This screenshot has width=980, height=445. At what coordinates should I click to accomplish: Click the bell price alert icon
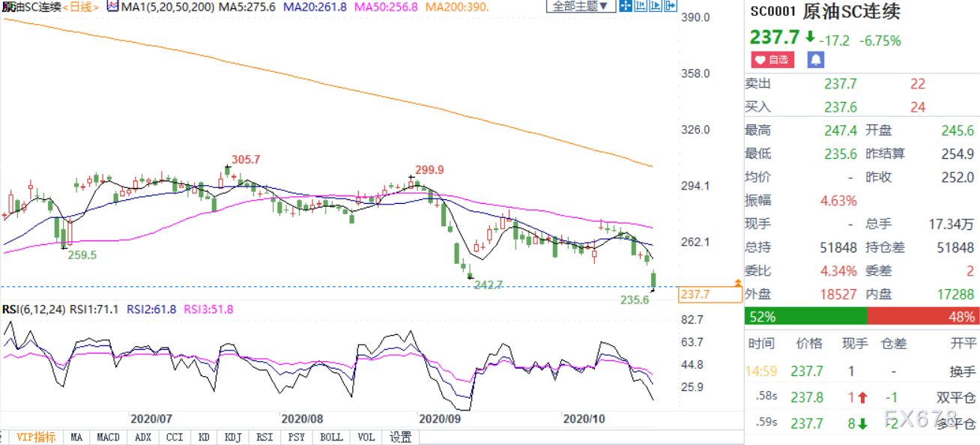[x=816, y=59]
